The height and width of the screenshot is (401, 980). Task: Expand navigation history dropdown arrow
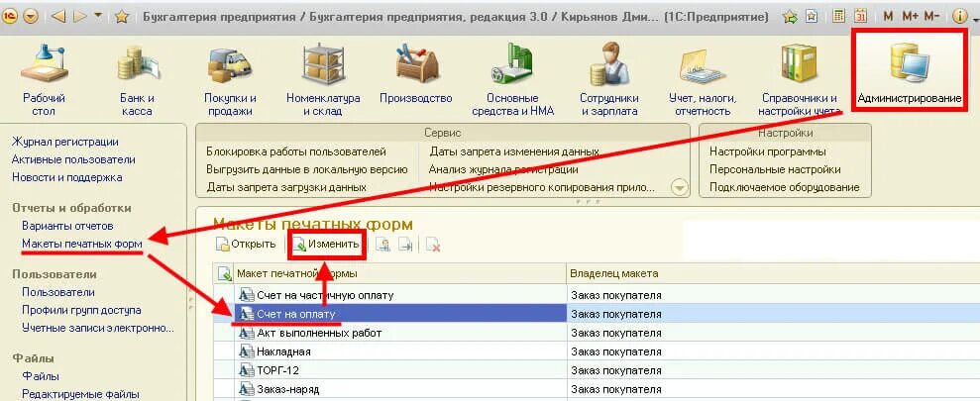point(98,16)
